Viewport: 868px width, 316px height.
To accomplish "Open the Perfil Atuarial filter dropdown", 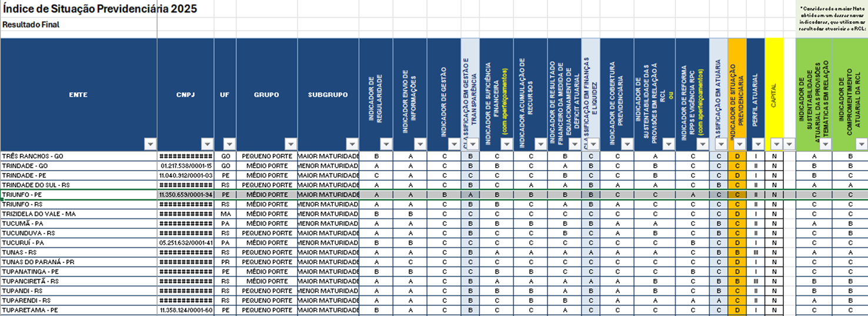I will (x=757, y=144).
